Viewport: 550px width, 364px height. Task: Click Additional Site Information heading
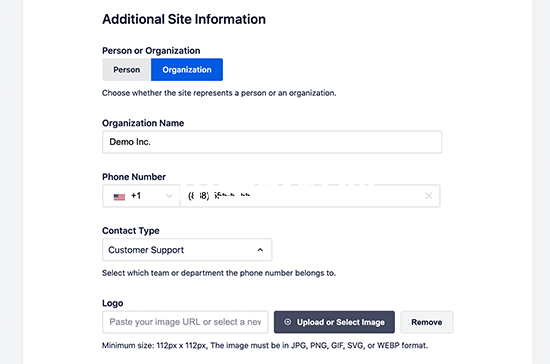point(184,19)
